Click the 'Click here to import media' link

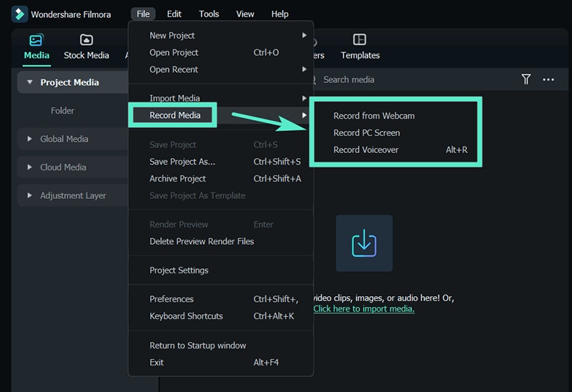click(364, 309)
